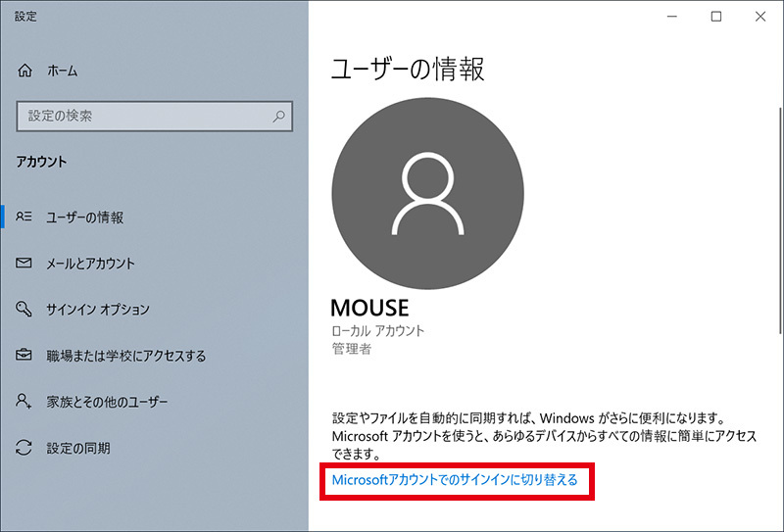784x532 pixels.
Task: Click the アカウント section header
Action: [x=41, y=162]
